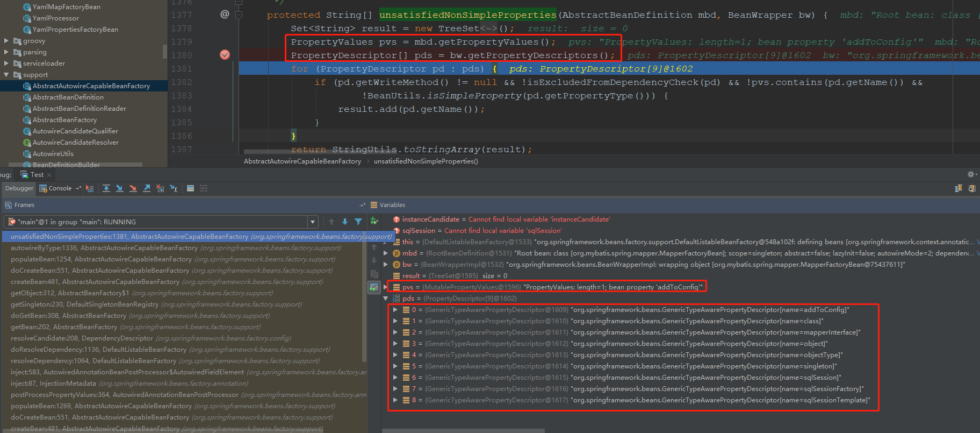
Task: Click the Restore Layout icon at far right of debugger toolbar
Action: click(x=958, y=188)
